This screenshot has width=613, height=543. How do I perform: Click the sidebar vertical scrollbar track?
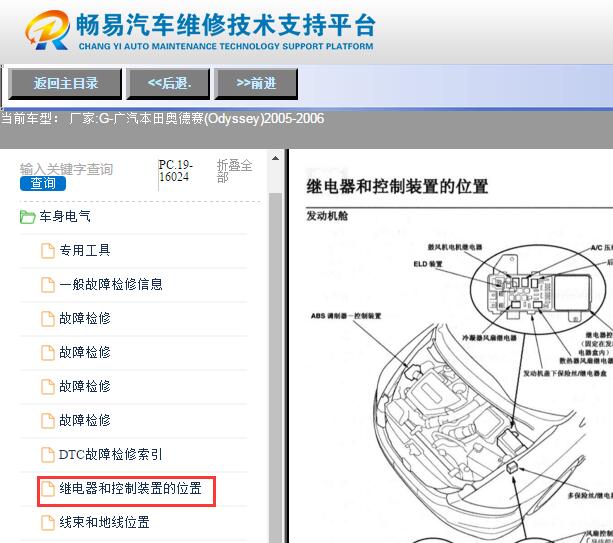tap(275, 367)
